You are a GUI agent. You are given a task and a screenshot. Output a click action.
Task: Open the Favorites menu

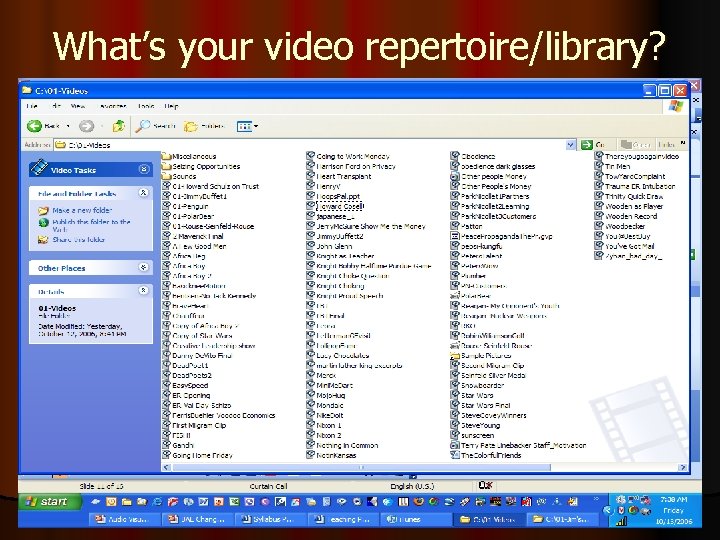[x=112, y=106]
